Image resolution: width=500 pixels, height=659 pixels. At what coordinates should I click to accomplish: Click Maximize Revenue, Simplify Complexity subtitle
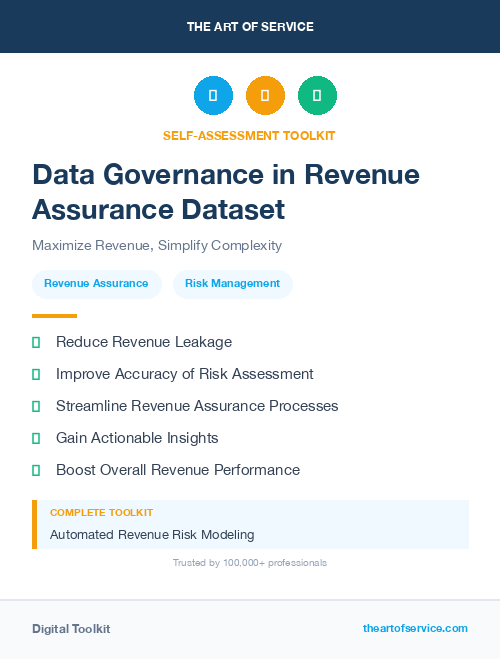click(x=157, y=245)
